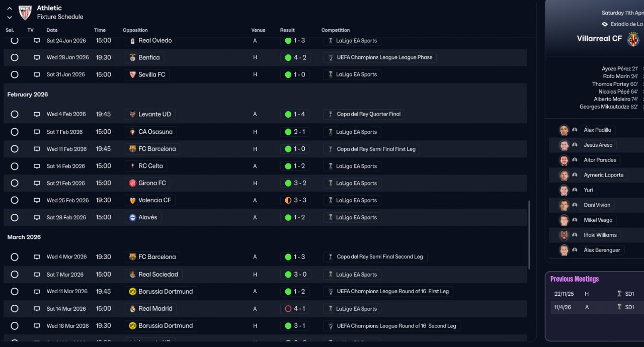Click the stadium icon beside Estadio de La
644x347 pixels.
click(605, 24)
